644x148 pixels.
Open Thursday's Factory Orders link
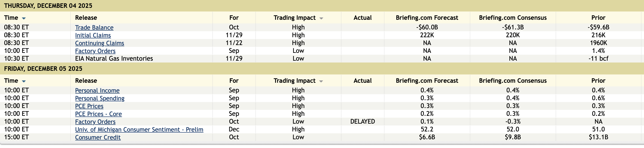(x=95, y=51)
